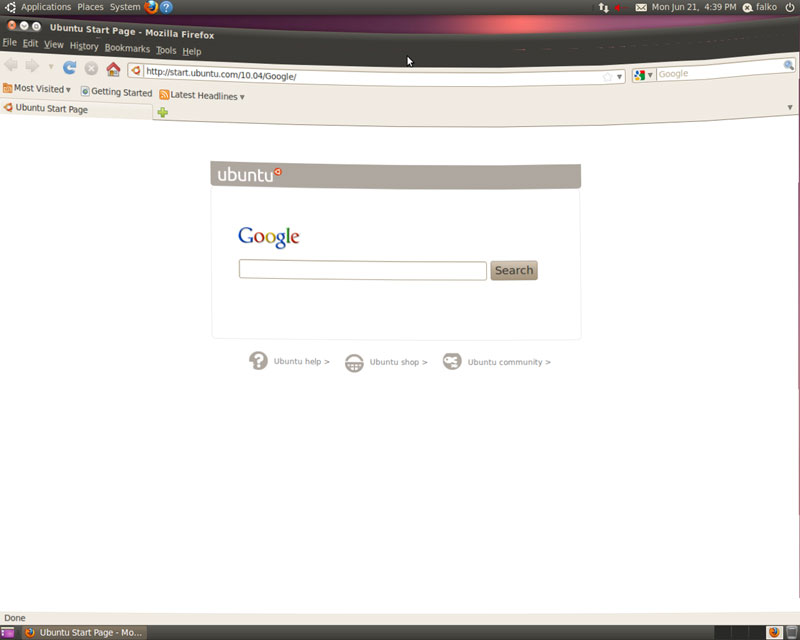Viewport: 800px width, 640px height.
Task: Reload the current page
Action: (x=70, y=67)
